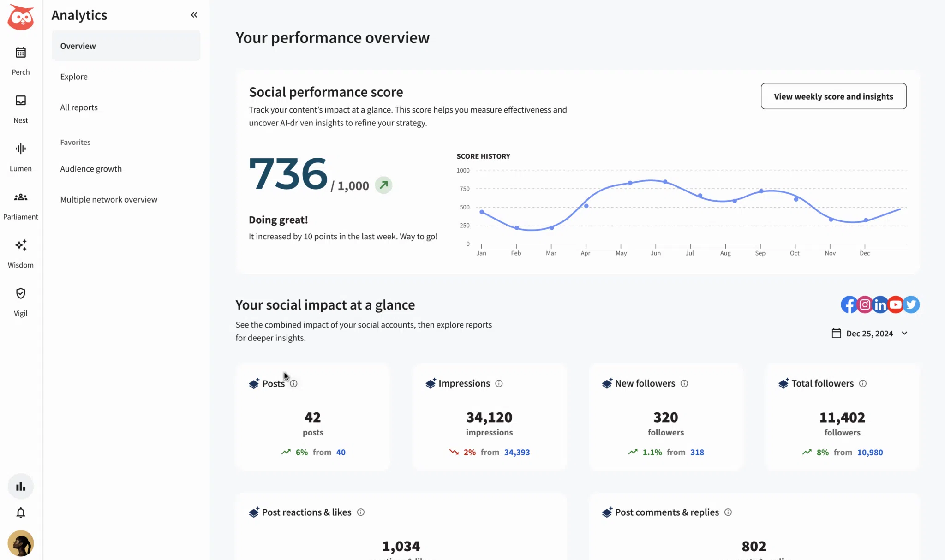Image resolution: width=945 pixels, height=560 pixels.
Task: Click the Jun data point on score chart
Action: point(665,182)
